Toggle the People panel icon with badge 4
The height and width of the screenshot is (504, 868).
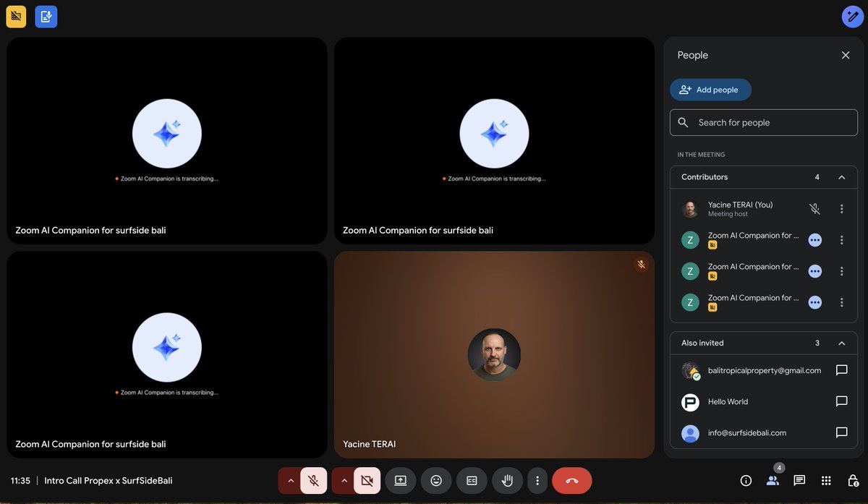click(x=773, y=480)
